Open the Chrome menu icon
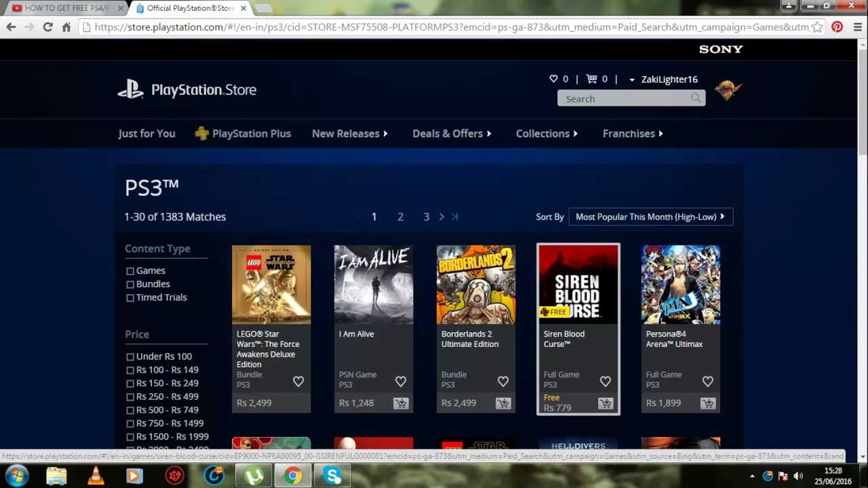 (858, 27)
